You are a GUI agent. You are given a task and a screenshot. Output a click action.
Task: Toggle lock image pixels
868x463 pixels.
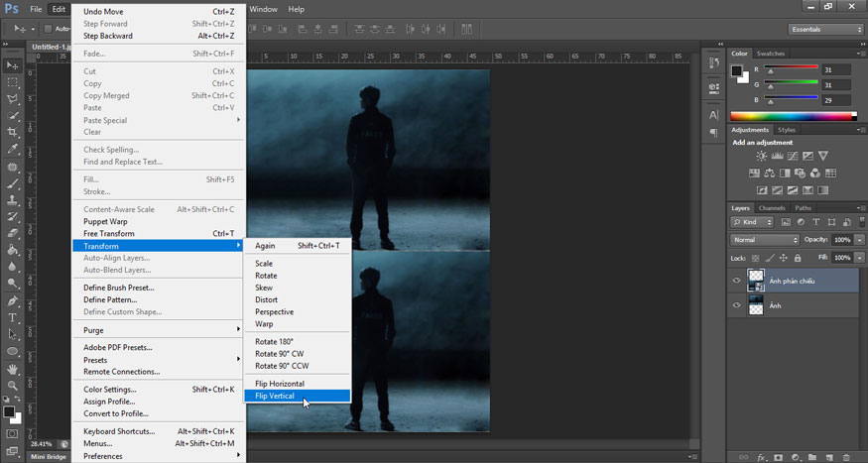pyautogui.click(x=770, y=258)
